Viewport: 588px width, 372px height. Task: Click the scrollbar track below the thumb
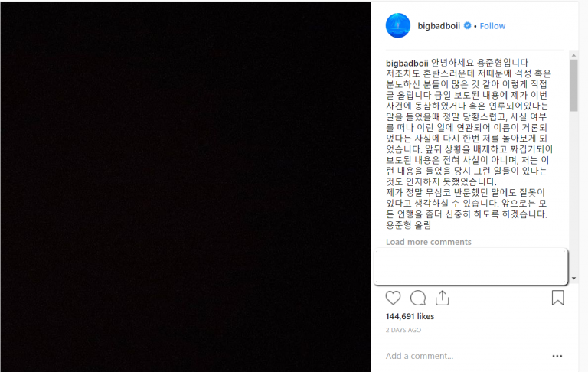point(573,193)
